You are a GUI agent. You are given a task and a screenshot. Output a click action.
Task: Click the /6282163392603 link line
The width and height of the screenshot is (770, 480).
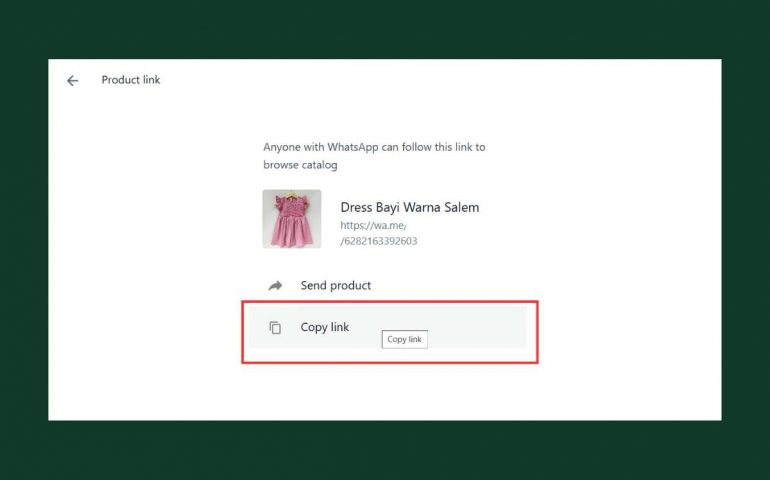(379, 241)
